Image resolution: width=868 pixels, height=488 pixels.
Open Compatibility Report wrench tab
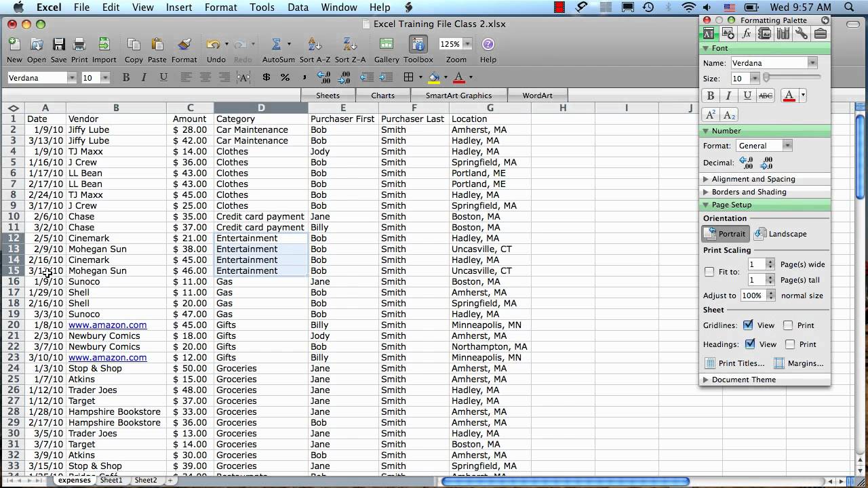[x=801, y=33]
